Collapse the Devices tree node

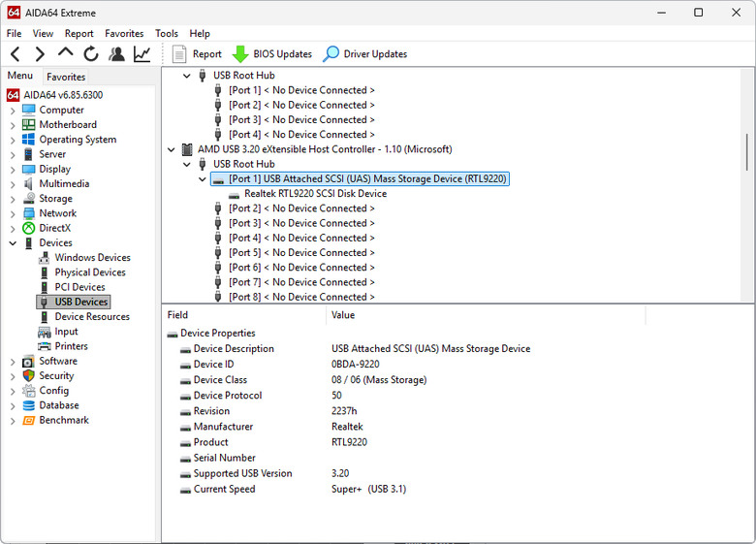coord(13,243)
